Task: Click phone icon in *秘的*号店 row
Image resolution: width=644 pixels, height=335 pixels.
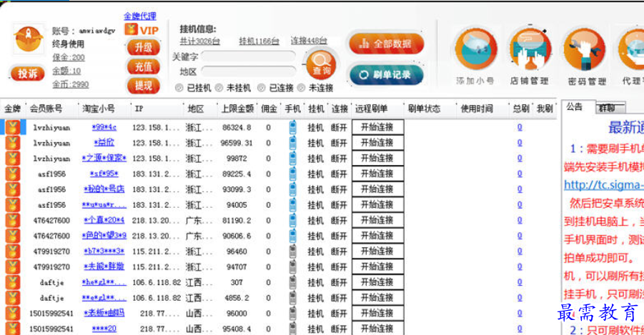Action: click(293, 189)
